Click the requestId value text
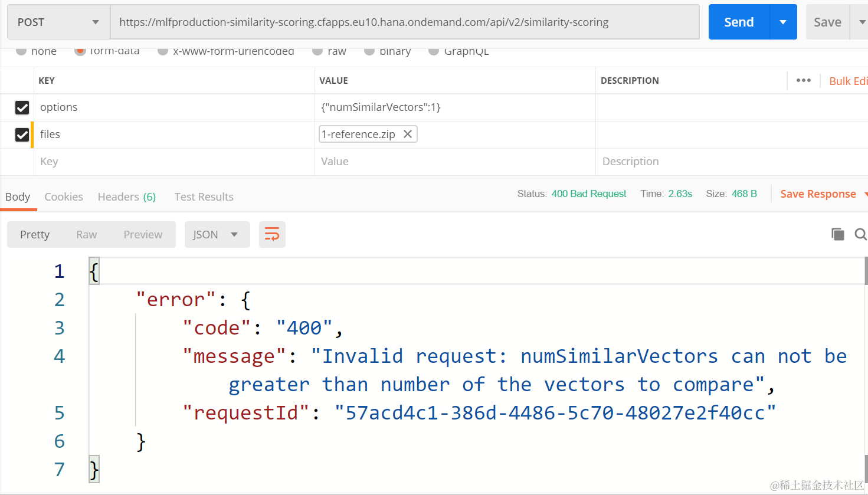This screenshot has width=868, height=495. tap(555, 412)
